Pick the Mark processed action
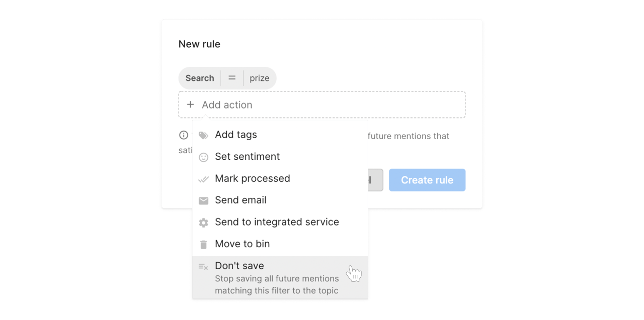The image size is (644, 320). point(252,178)
